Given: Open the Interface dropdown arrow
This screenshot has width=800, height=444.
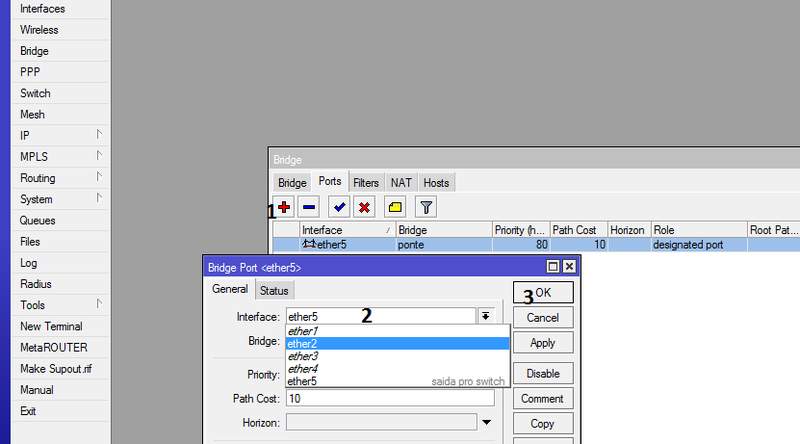Looking at the screenshot, I should [x=486, y=316].
